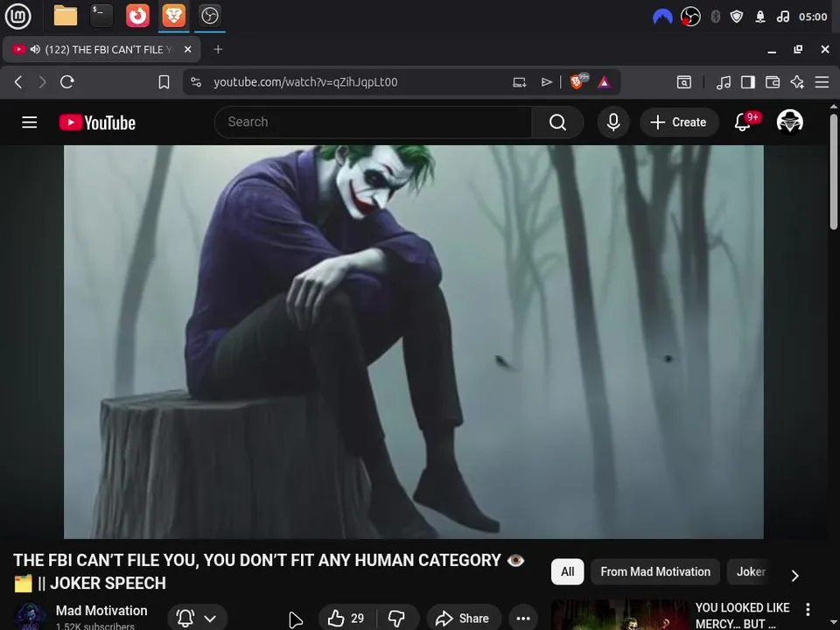Show calendar from the 05:00 clock
Image resolution: width=840 pixels, height=630 pixels.
tap(813, 17)
